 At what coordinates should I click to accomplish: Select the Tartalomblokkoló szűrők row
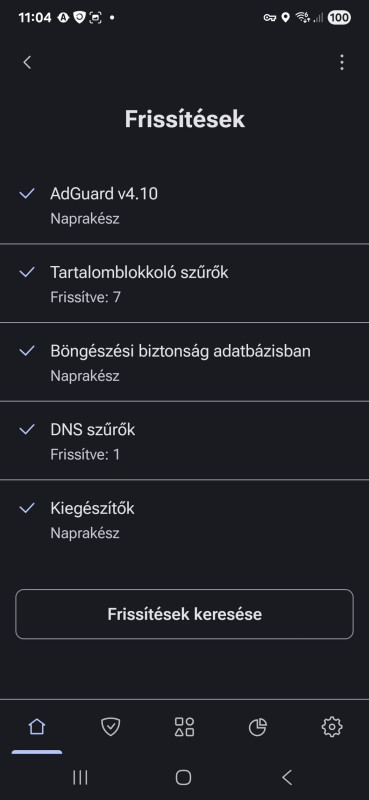coord(184,284)
